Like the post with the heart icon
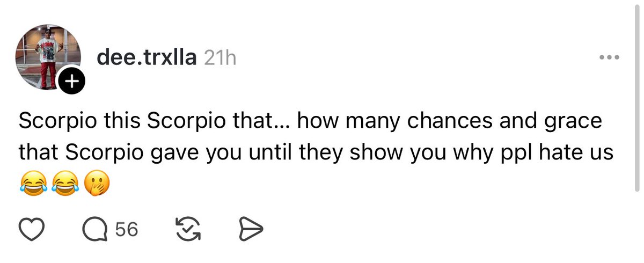The image size is (644, 263). [x=33, y=230]
